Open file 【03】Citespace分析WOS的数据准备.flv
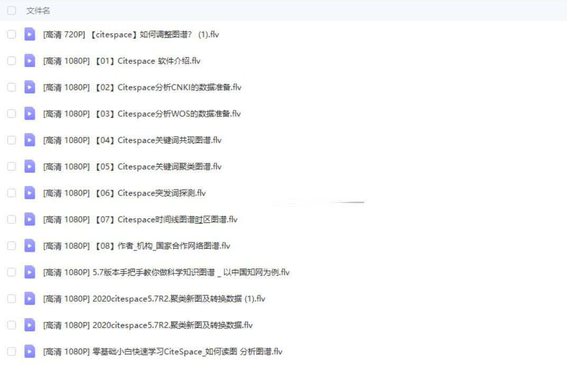Viewport: 567px width, 392px height. tap(142, 114)
